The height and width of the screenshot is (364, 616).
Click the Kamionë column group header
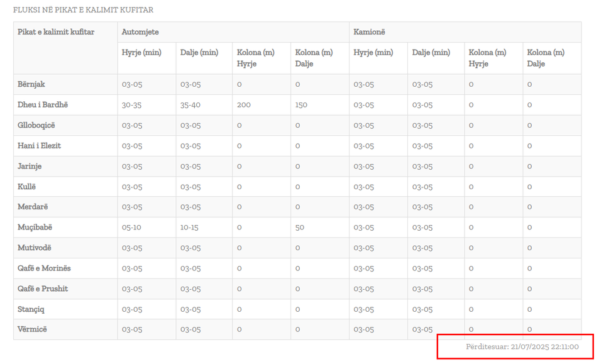(369, 32)
